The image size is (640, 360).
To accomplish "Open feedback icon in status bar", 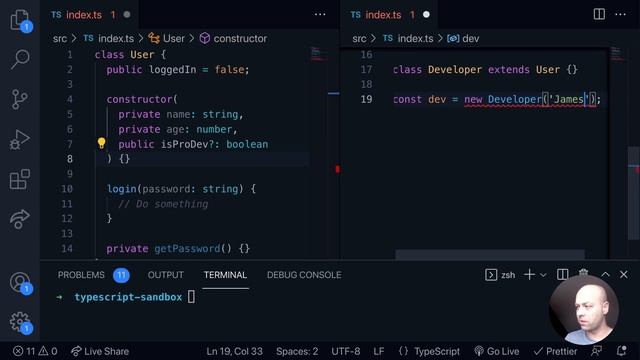I will [597, 351].
